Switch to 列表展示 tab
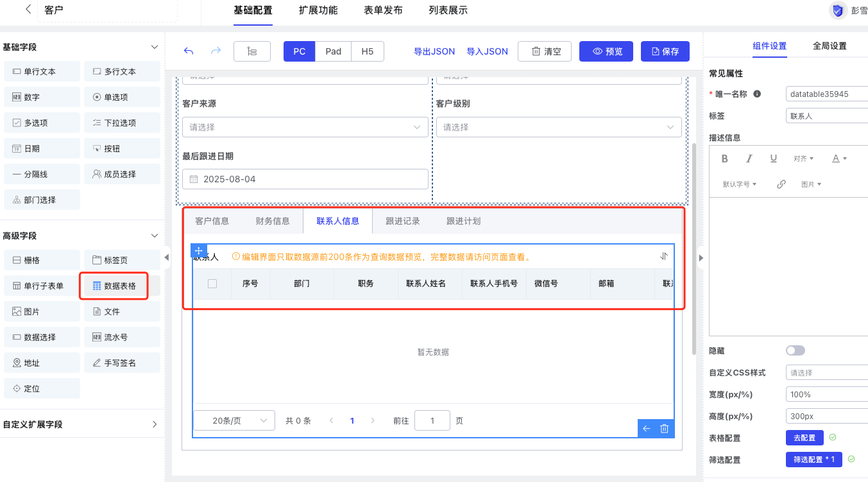This screenshot has height=482, width=868. (x=448, y=10)
